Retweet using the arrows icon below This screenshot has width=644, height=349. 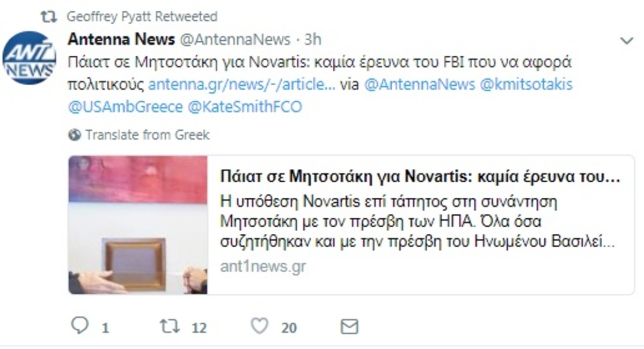[x=170, y=326]
